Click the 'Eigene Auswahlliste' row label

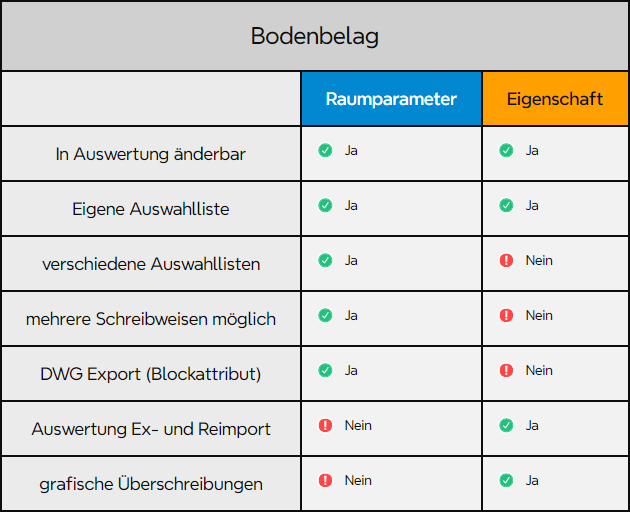click(x=151, y=209)
